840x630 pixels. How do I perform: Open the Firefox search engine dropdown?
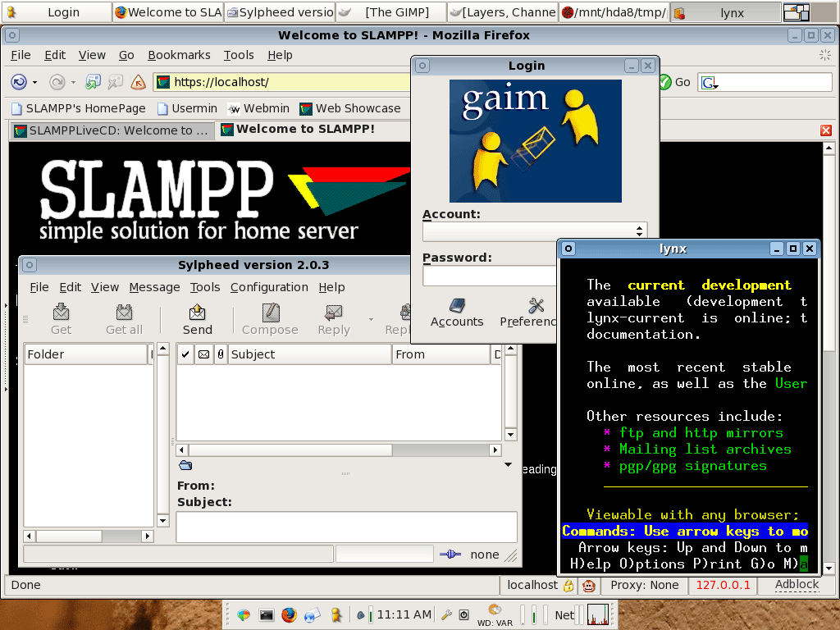[x=710, y=83]
